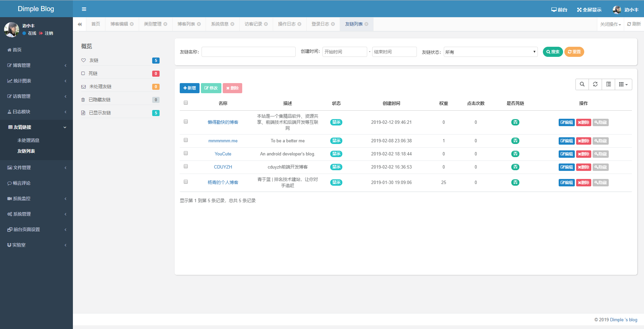Expand 访客管理 sidebar menu

(x=36, y=96)
